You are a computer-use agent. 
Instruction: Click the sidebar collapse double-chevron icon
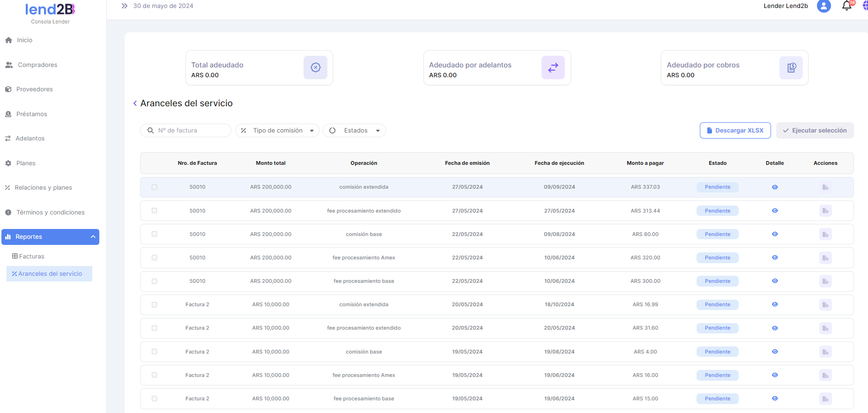tap(124, 6)
